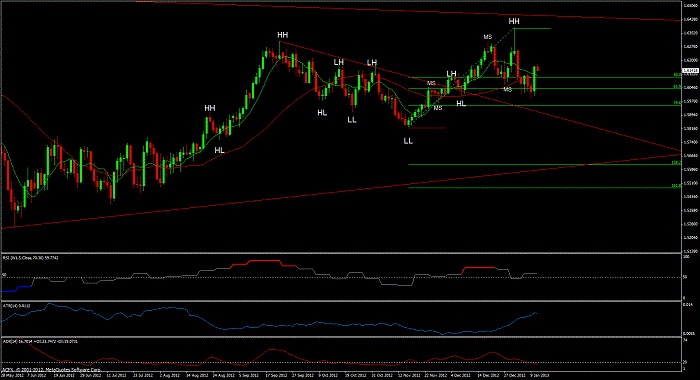Click the 17 Sep 2012 date on the time axis
700x380 pixels.
pyautogui.click(x=275, y=376)
